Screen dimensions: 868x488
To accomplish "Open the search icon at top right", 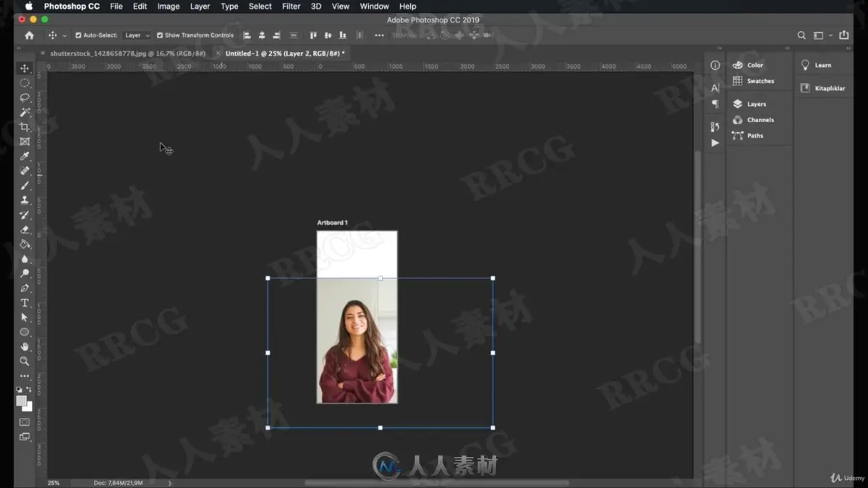I will 801,35.
